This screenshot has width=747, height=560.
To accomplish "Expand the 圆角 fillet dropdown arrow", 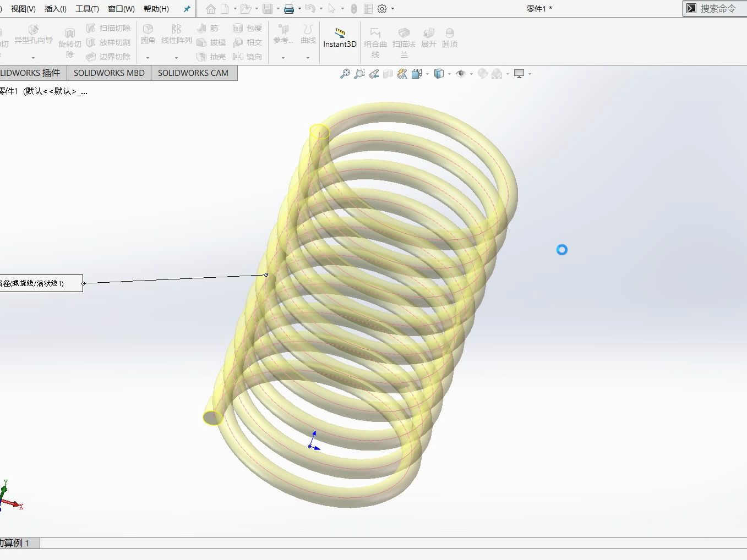I will (148, 58).
